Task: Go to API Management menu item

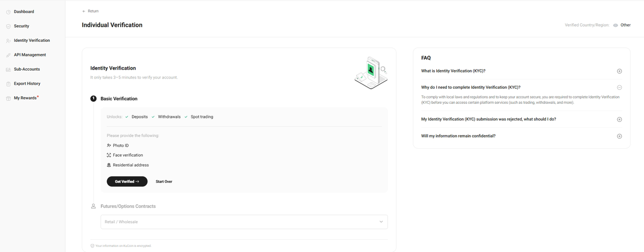Action: pos(30,55)
